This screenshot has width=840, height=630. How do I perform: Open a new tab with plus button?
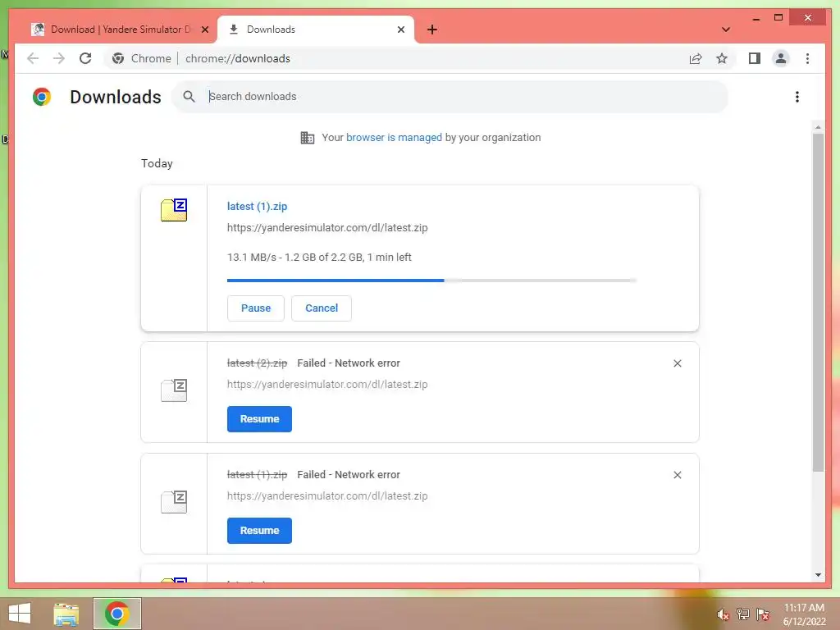click(432, 30)
